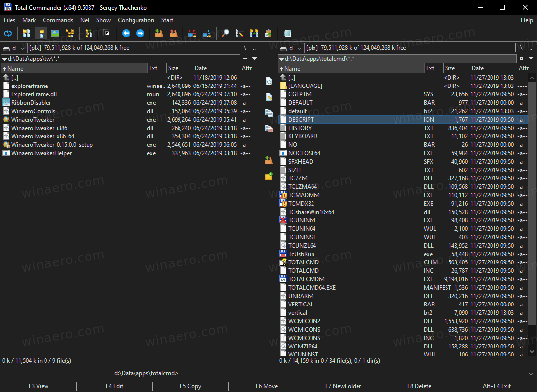This screenshot has height=392, width=537.
Task: Click the Alt+F4 Exit button
Action: (496, 386)
